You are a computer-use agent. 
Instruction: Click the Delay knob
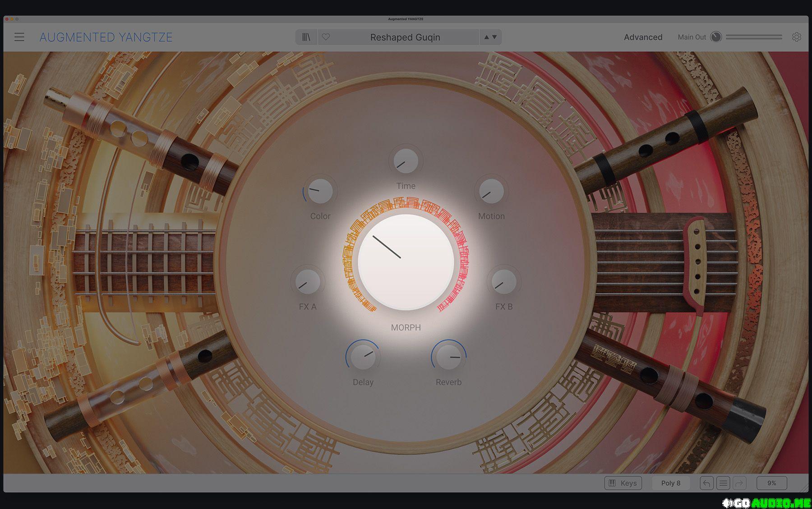pyautogui.click(x=363, y=357)
